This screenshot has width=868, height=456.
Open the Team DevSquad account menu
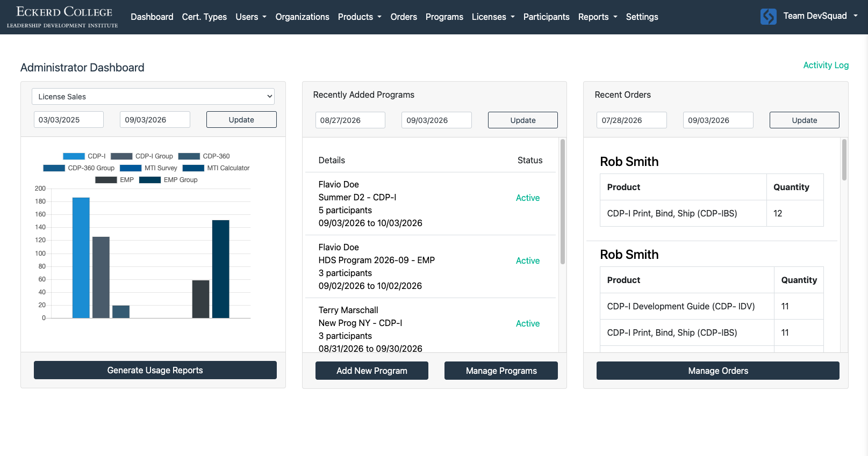pyautogui.click(x=820, y=16)
